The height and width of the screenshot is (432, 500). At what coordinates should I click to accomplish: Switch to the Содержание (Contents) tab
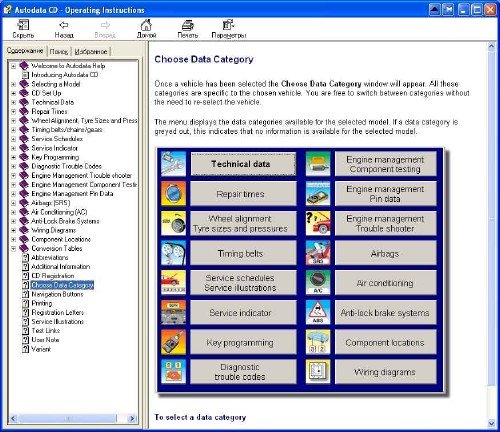click(x=25, y=51)
